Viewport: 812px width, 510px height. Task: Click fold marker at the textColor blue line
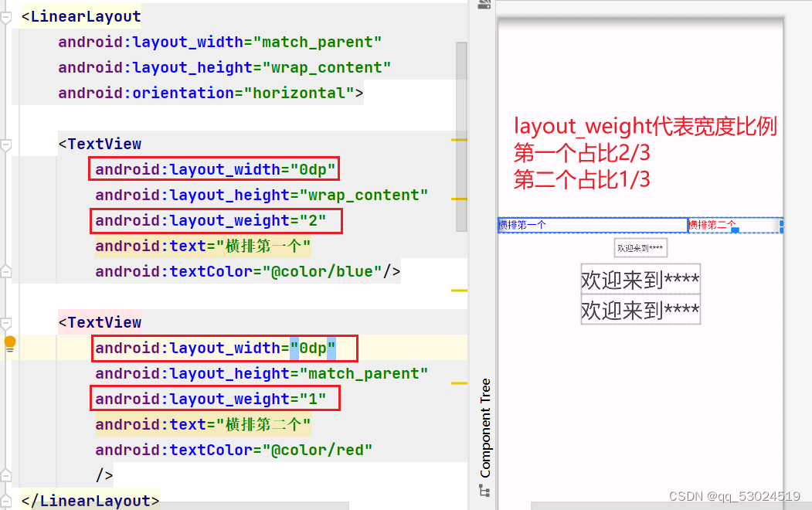(x=5, y=271)
